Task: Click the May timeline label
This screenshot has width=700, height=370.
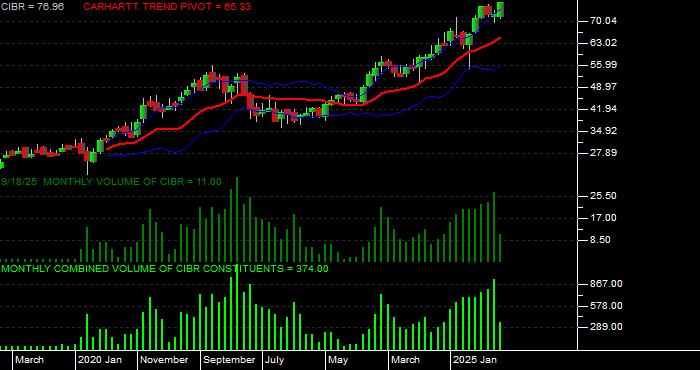Action: tap(338, 360)
